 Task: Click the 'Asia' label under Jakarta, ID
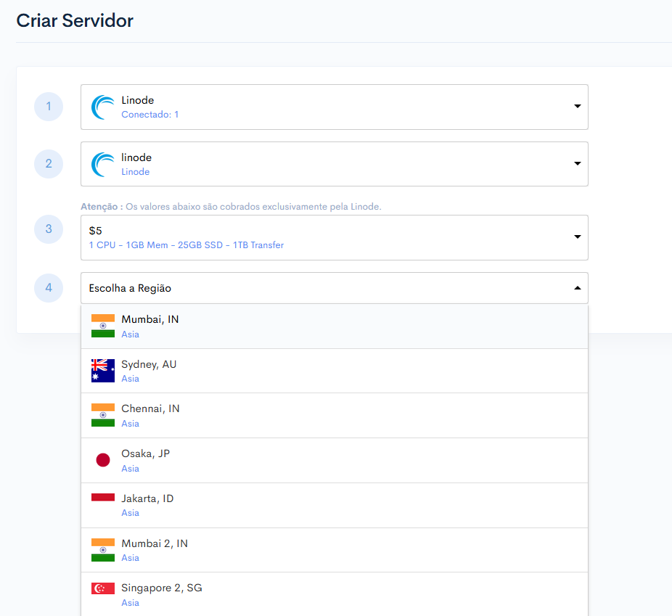131,513
